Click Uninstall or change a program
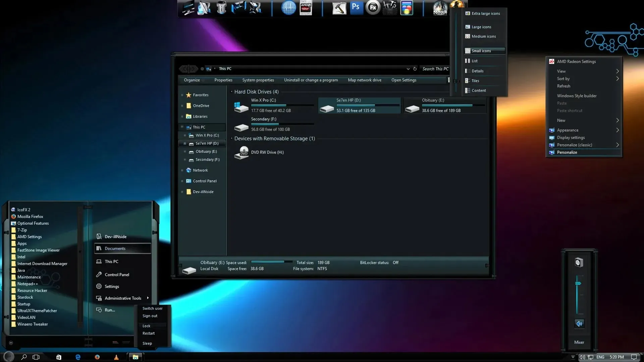Screen dimensions: 644x362 (311, 80)
